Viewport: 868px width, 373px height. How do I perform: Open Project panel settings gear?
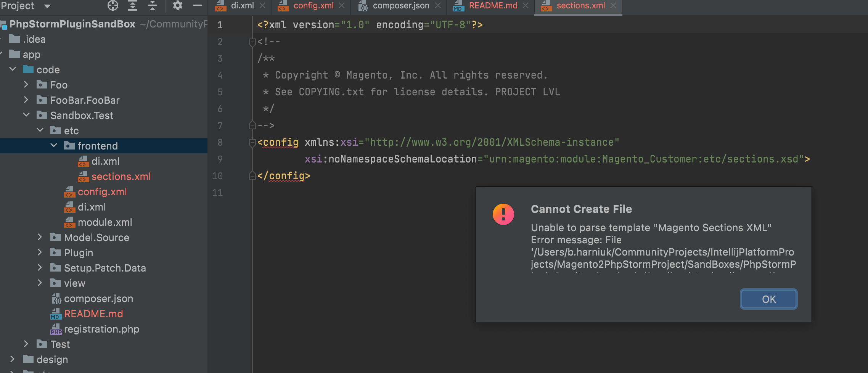click(178, 5)
